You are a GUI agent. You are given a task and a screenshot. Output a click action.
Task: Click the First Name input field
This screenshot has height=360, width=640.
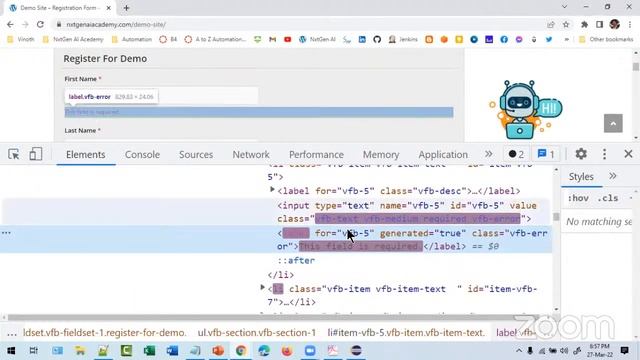161,96
